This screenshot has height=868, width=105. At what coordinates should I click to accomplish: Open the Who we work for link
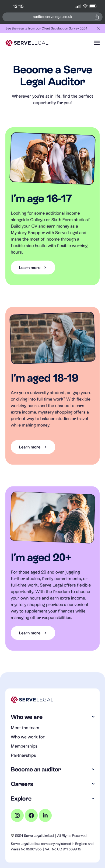point(27,737)
